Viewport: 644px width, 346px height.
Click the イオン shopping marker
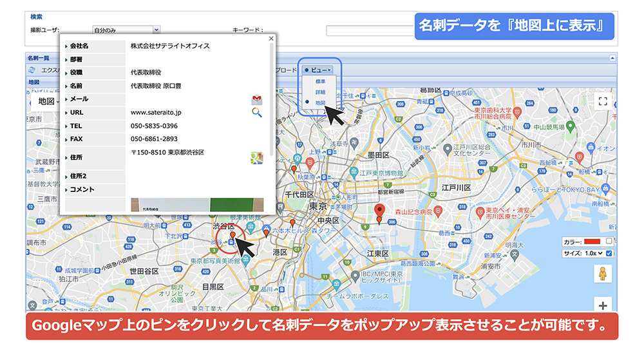(x=591, y=147)
